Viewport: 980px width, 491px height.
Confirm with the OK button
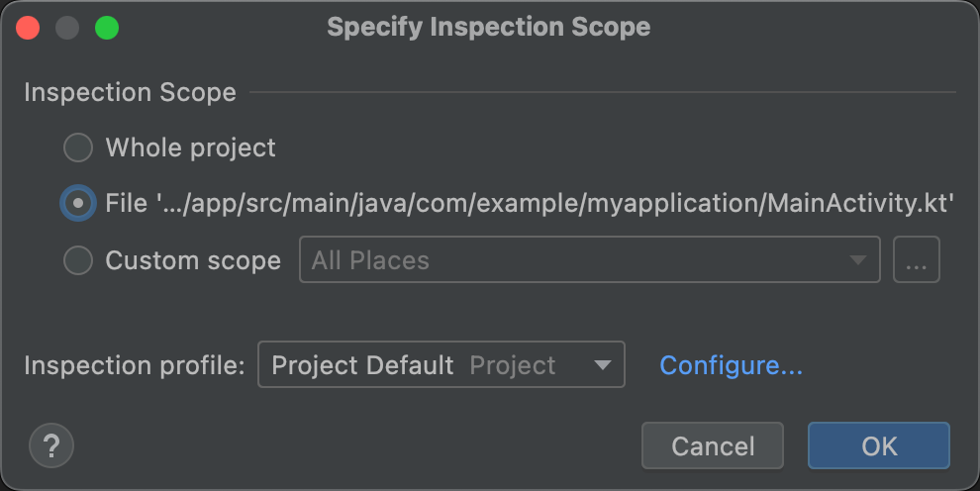(878, 445)
